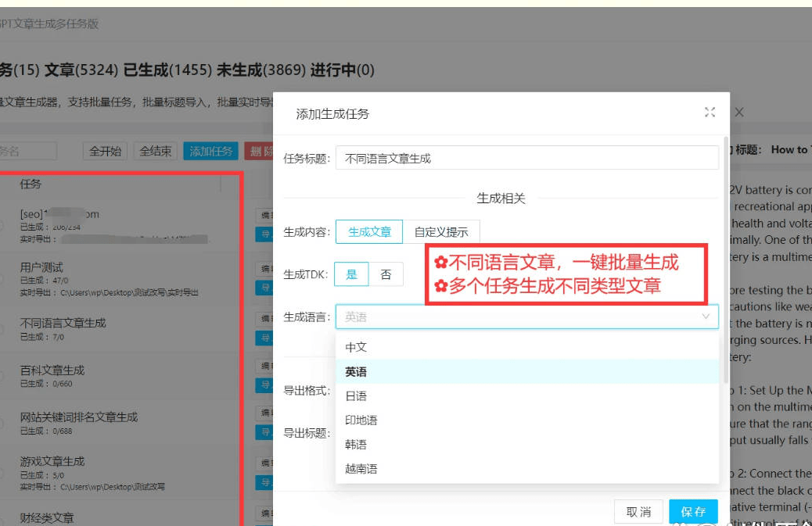Choose 中文 from the language list
The image size is (812, 526).
click(x=356, y=347)
